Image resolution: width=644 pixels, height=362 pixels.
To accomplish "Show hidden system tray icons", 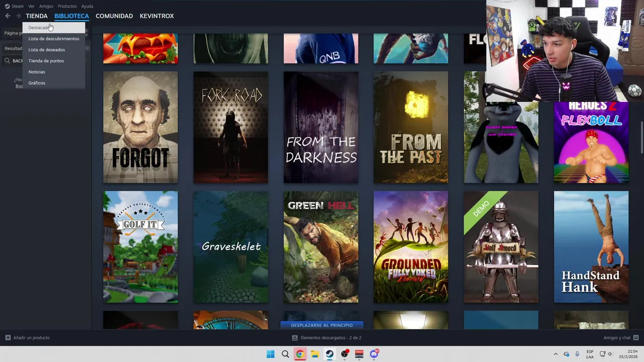I will click(x=555, y=354).
